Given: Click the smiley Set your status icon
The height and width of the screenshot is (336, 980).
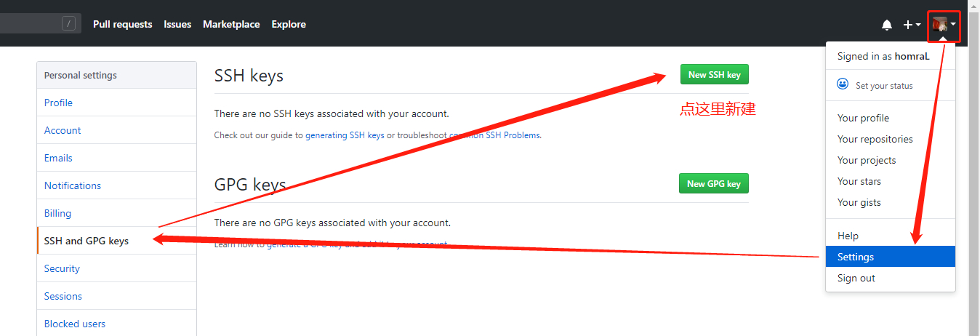Looking at the screenshot, I should (843, 84).
